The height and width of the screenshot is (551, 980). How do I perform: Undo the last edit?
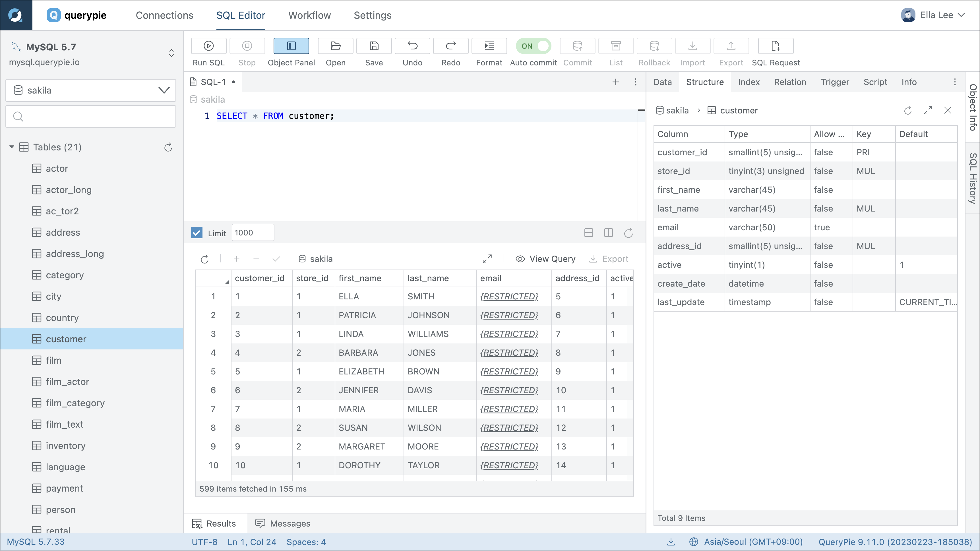pyautogui.click(x=412, y=46)
